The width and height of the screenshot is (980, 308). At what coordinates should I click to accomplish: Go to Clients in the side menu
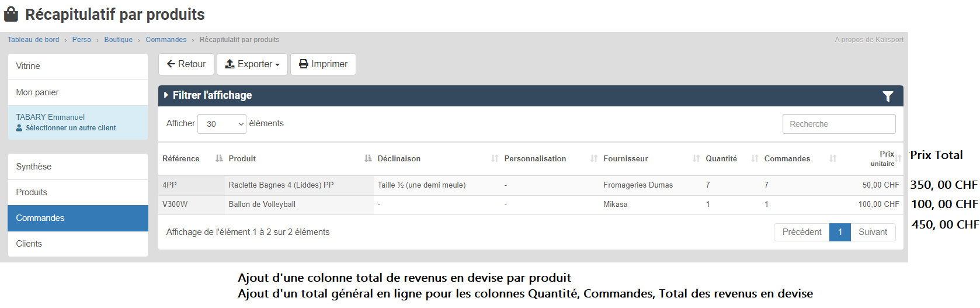pos(29,244)
